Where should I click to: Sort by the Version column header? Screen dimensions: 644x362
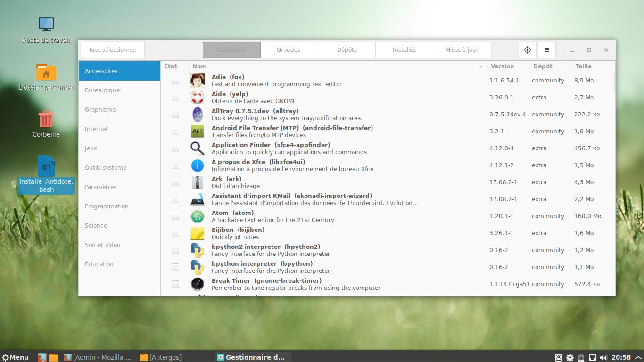click(x=508, y=66)
